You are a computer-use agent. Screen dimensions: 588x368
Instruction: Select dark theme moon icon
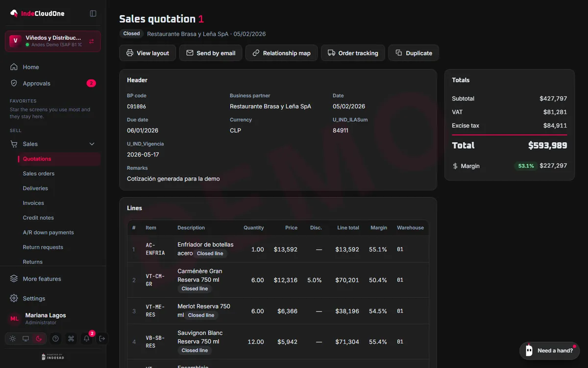[x=39, y=339]
